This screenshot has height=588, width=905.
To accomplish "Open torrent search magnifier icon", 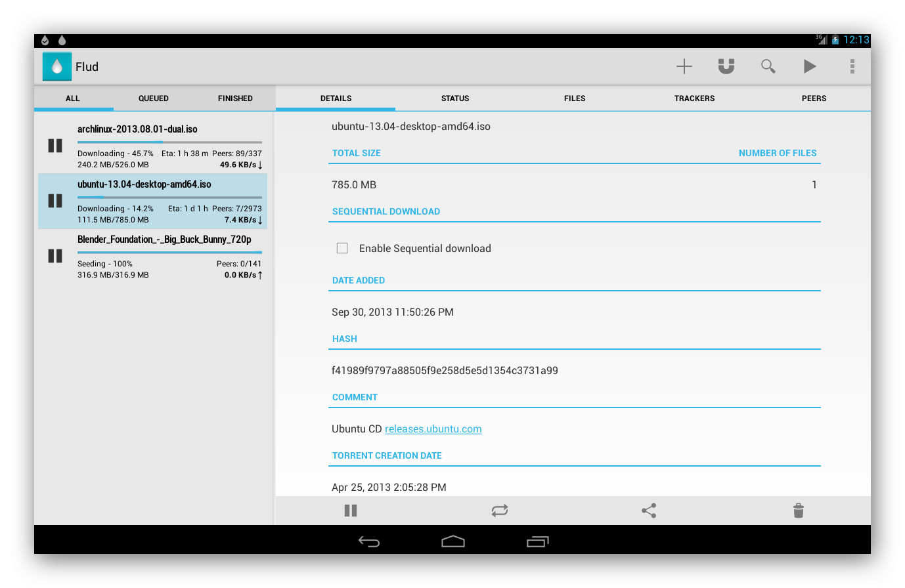I will pyautogui.click(x=768, y=66).
